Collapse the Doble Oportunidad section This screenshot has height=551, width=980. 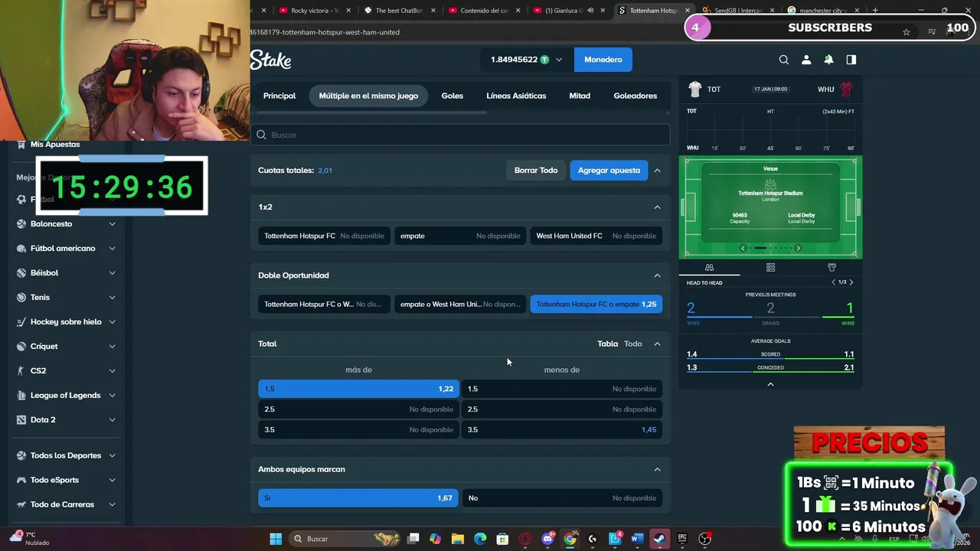pyautogui.click(x=657, y=275)
